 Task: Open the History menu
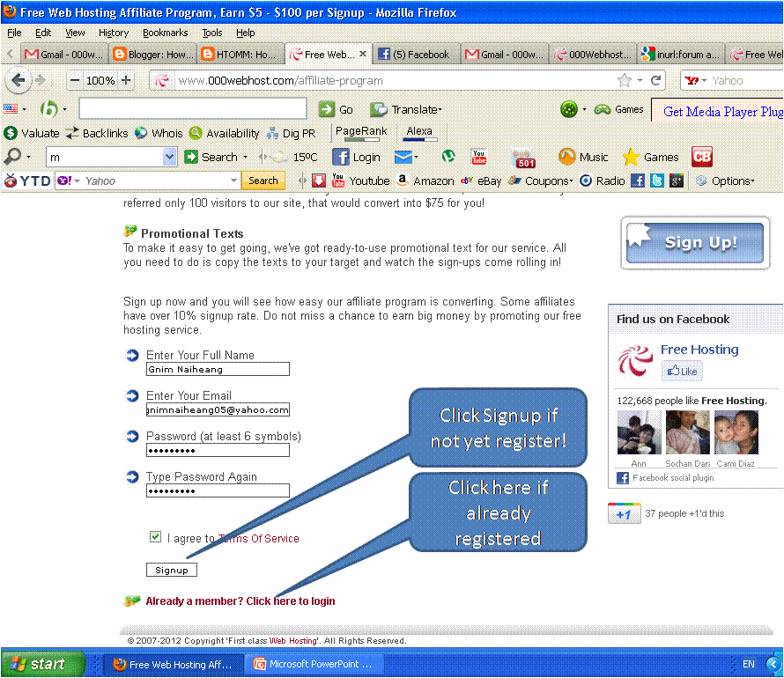click(114, 33)
